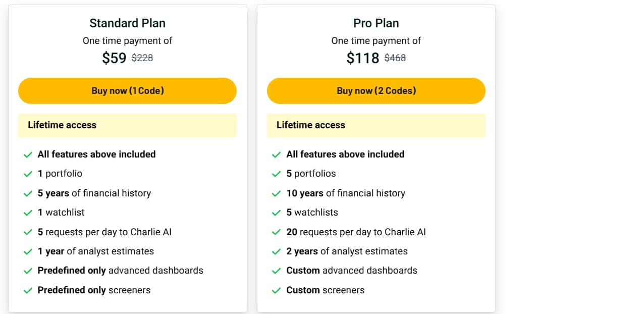Click checkmark next to 5 requests per day to Charlie AI
The width and height of the screenshot is (644, 314).
point(29,232)
